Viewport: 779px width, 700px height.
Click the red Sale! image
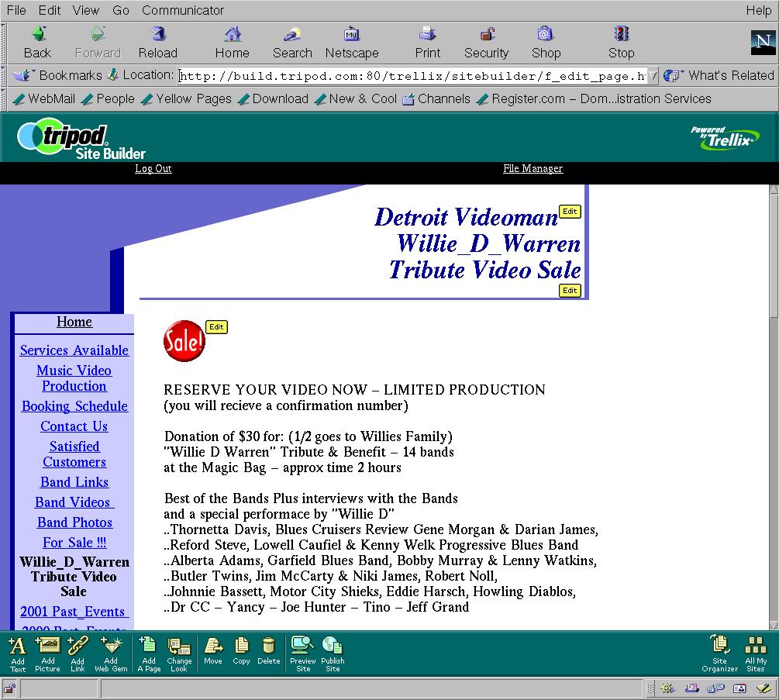click(184, 341)
